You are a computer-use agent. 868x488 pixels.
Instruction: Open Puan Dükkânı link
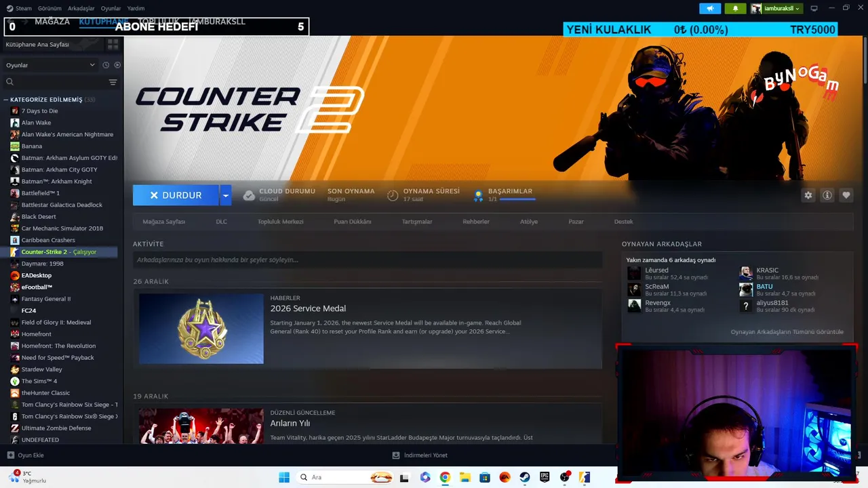(x=353, y=222)
